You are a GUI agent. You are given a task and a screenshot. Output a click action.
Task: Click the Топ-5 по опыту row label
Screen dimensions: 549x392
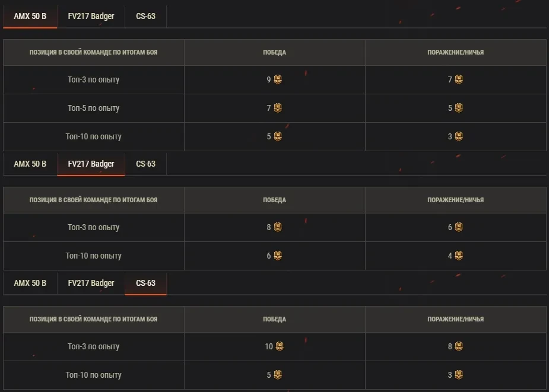(x=93, y=108)
